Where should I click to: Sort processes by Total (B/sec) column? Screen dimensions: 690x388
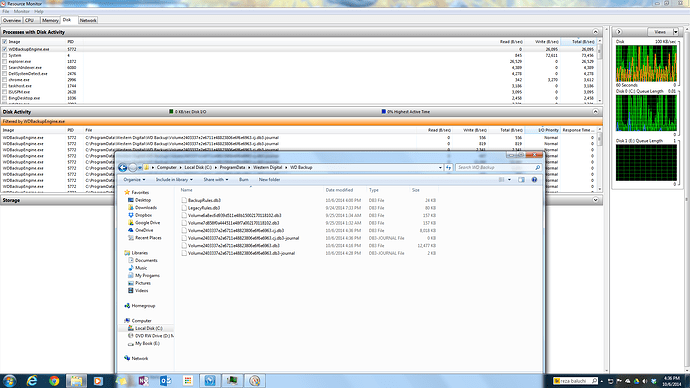coord(579,42)
